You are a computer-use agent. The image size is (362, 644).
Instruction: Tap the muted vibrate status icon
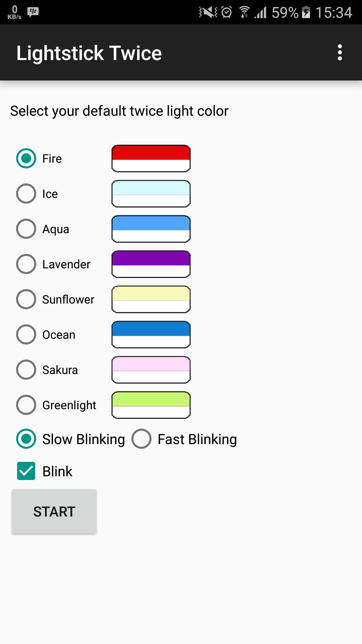[x=208, y=12]
